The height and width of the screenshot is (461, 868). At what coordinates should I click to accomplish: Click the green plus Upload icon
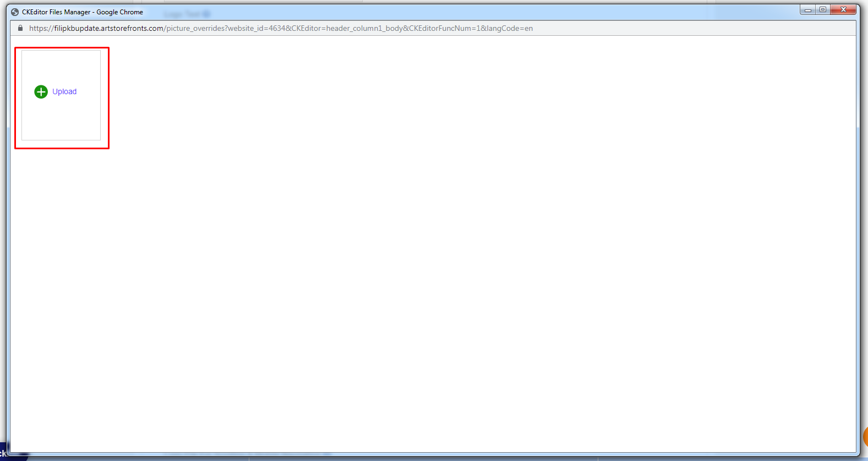point(41,92)
